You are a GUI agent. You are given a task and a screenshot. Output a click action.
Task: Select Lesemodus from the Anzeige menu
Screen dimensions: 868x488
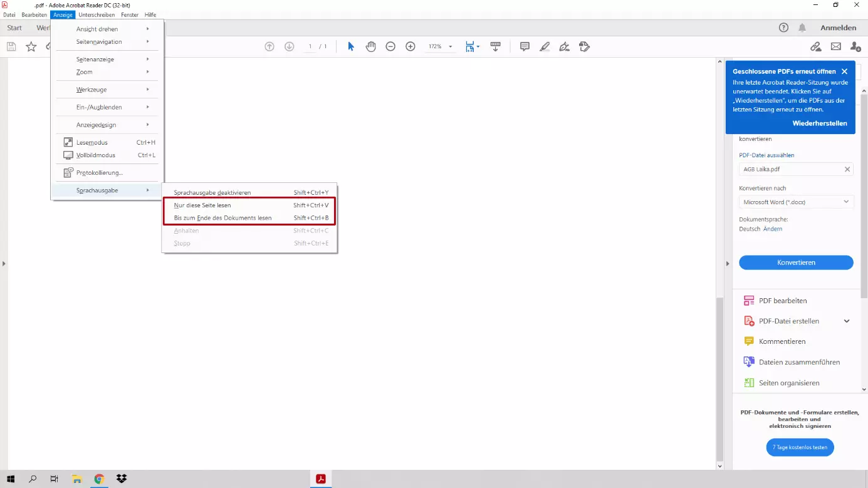[x=107, y=142]
